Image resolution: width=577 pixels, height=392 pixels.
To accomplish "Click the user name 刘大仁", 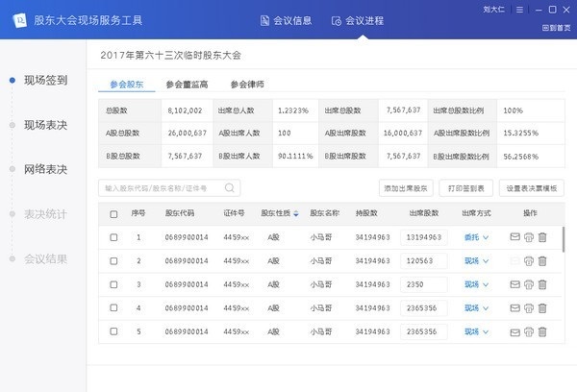I will coord(494,10).
